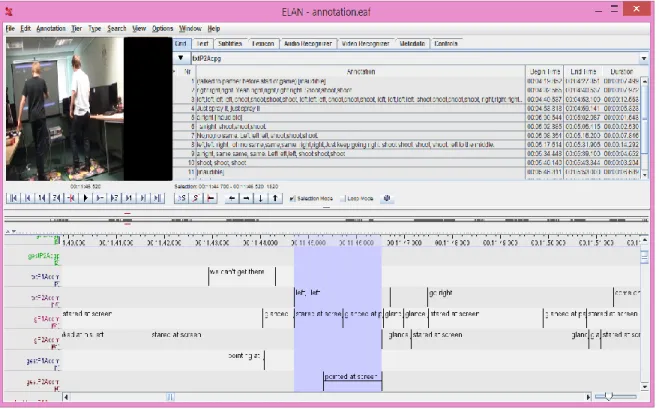Click the tier name input field
Image resolution: width=659 pixels, height=409 pixels.
pos(415,58)
